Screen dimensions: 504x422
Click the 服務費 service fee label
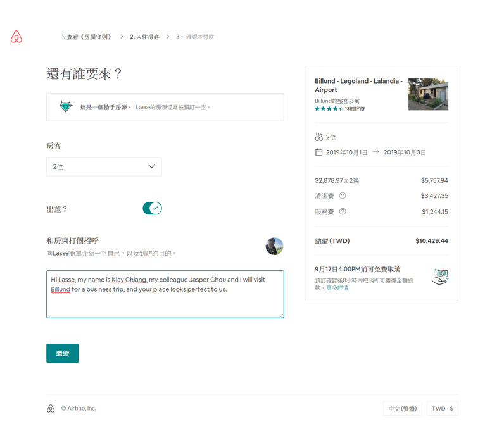pyautogui.click(x=324, y=212)
